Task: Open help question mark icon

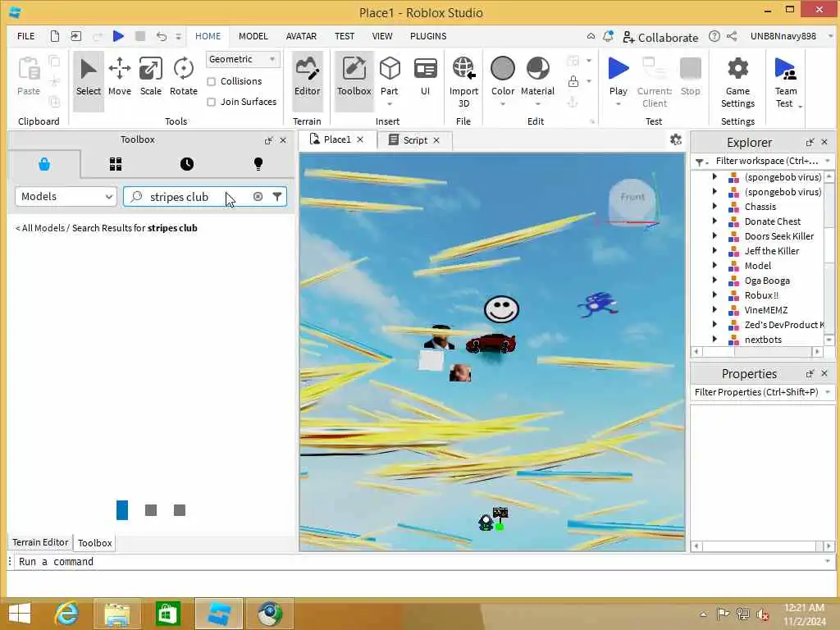Action: coord(714,36)
